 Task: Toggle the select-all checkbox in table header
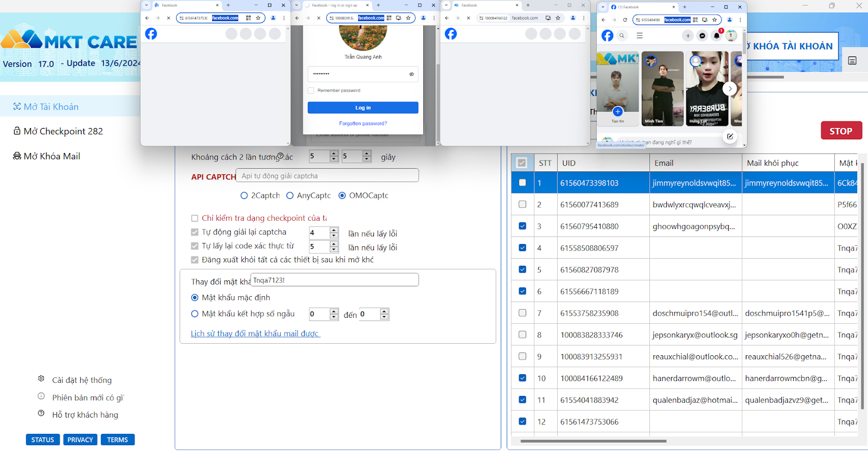(x=522, y=162)
